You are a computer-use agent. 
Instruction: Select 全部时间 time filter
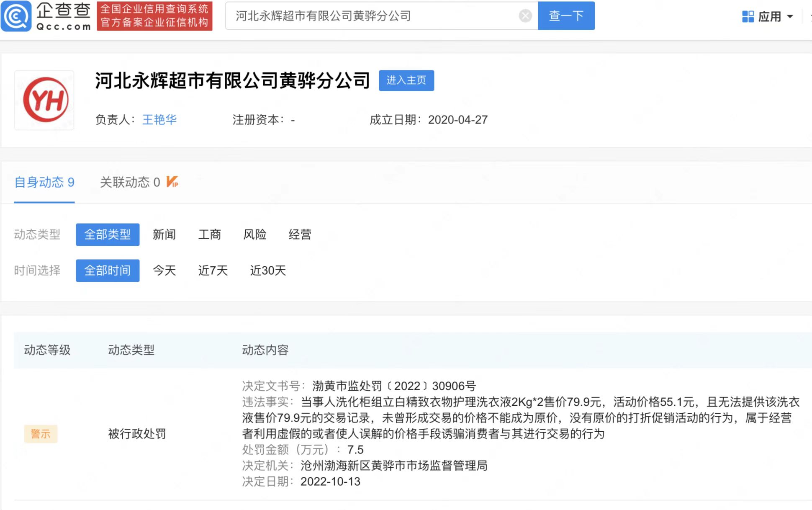point(108,270)
